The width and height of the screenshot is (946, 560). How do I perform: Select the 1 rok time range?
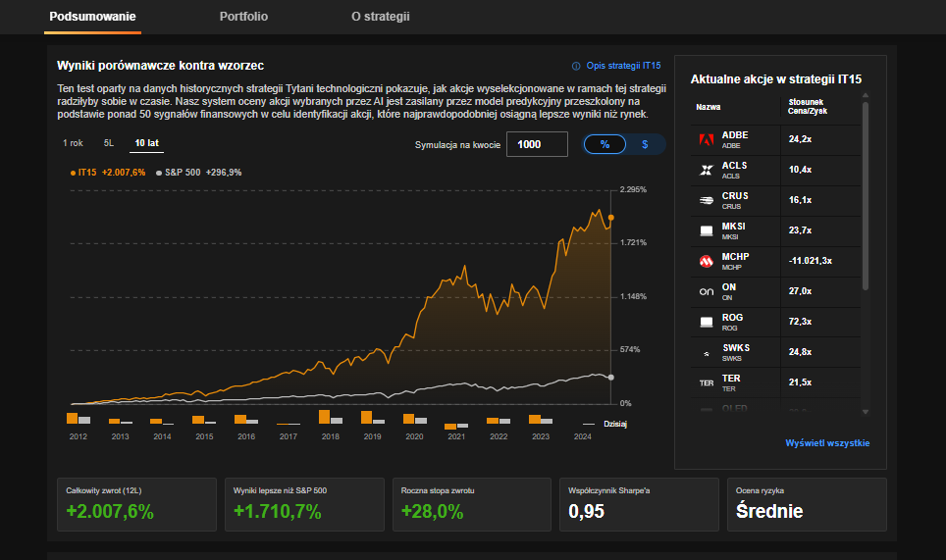73,143
